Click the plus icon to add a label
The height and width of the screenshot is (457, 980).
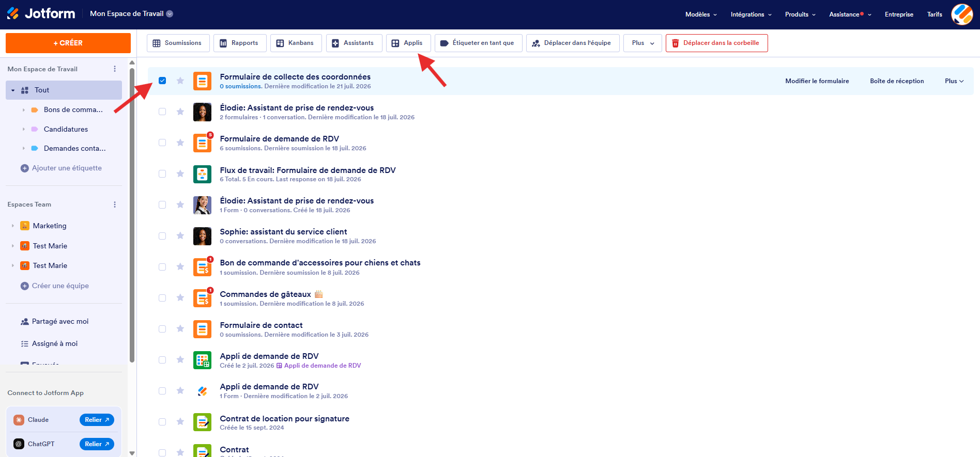pyautogui.click(x=24, y=168)
